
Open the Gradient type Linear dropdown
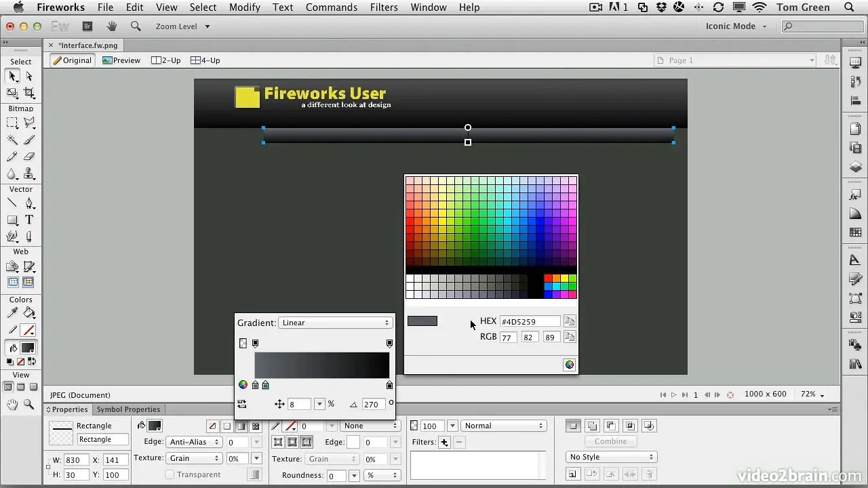(335, 323)
